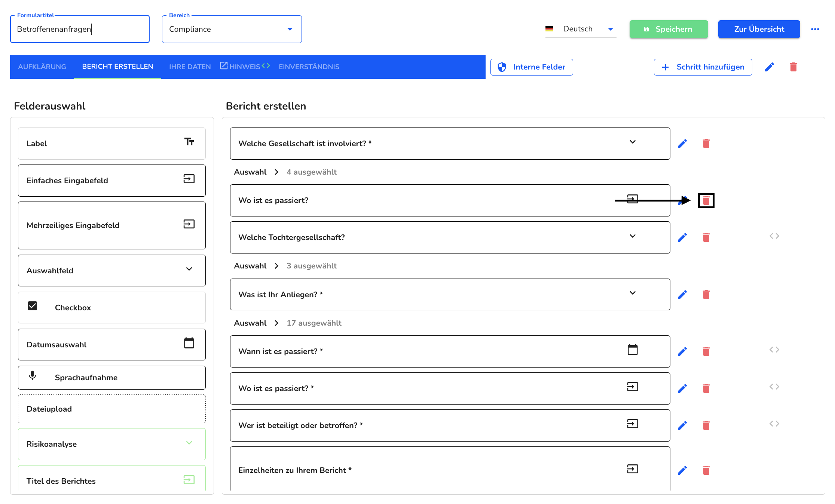Edit the 'Welche Tochtergesellschaft?' field
The width and height of the screenshot is (835, 504).
click(x=682, y=237)
